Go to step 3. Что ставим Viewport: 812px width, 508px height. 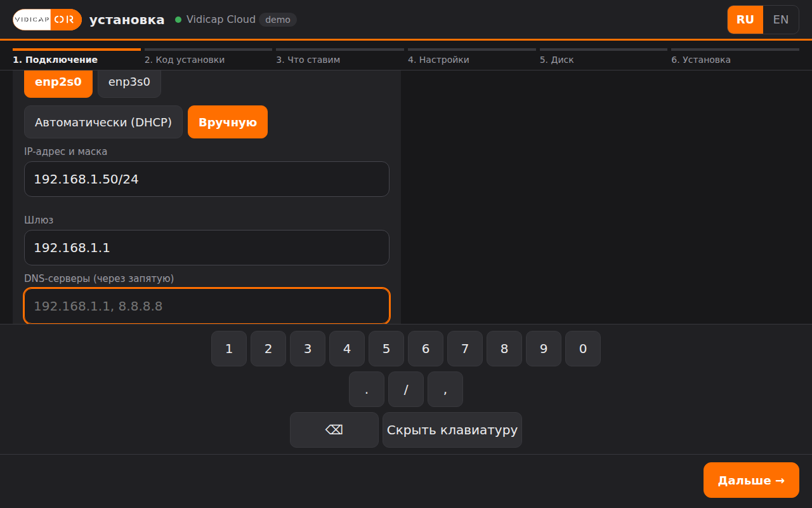pyautogui.click(x=340, y=57)
